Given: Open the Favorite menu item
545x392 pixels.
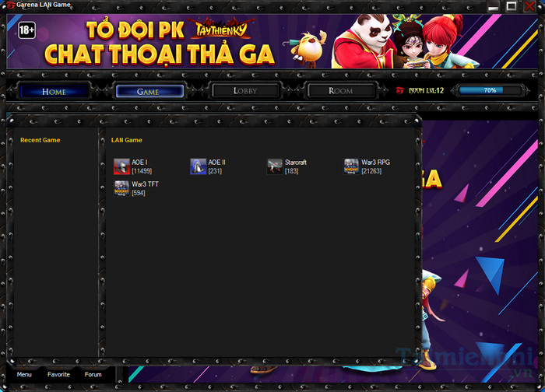Looking at the screenshot, I should click(58, 374).
